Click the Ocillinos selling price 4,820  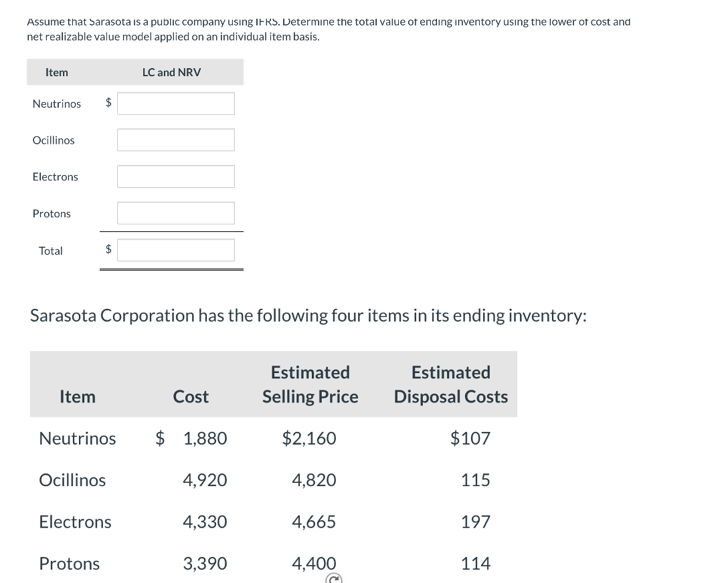point(314,480)
